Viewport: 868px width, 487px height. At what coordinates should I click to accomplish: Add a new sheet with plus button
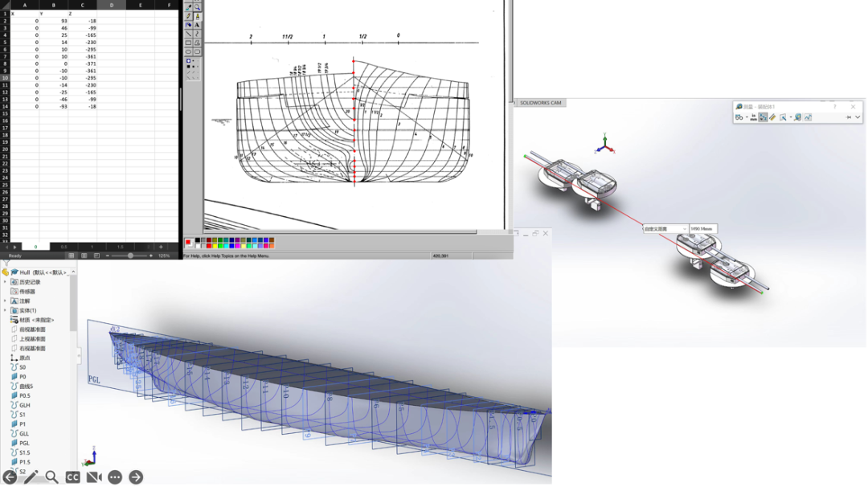pos(160,247)
